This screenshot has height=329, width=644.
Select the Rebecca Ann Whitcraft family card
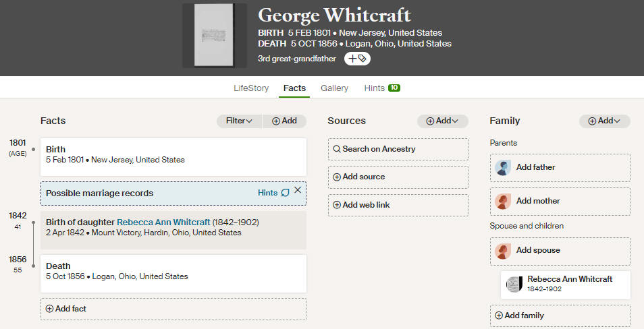click(566, 285)
